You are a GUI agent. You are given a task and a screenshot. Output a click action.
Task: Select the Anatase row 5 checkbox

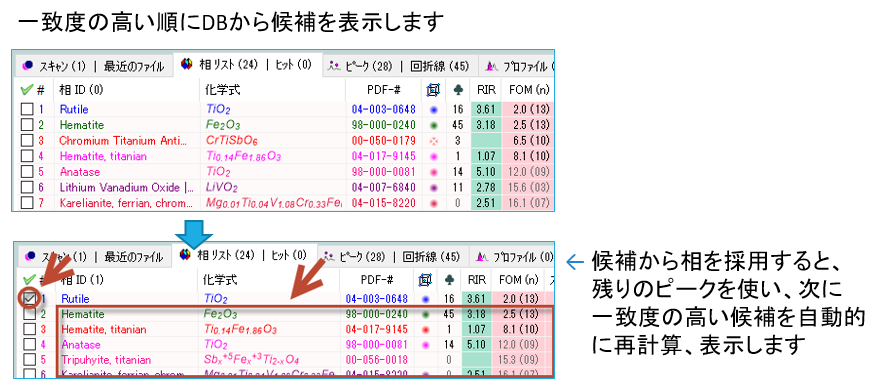click(27, 172)
